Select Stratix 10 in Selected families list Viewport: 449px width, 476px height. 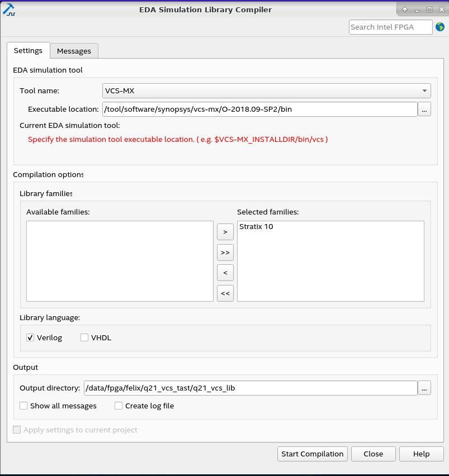point(256,226)
